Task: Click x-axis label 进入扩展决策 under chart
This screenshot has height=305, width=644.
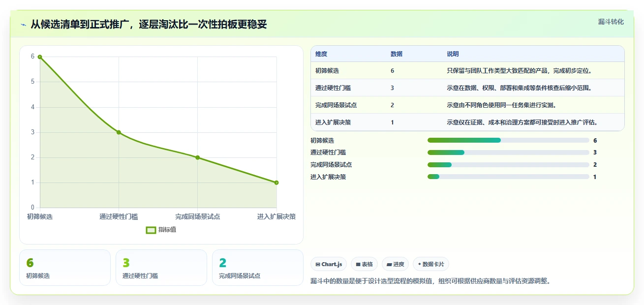Action: (x=276, y=216)
